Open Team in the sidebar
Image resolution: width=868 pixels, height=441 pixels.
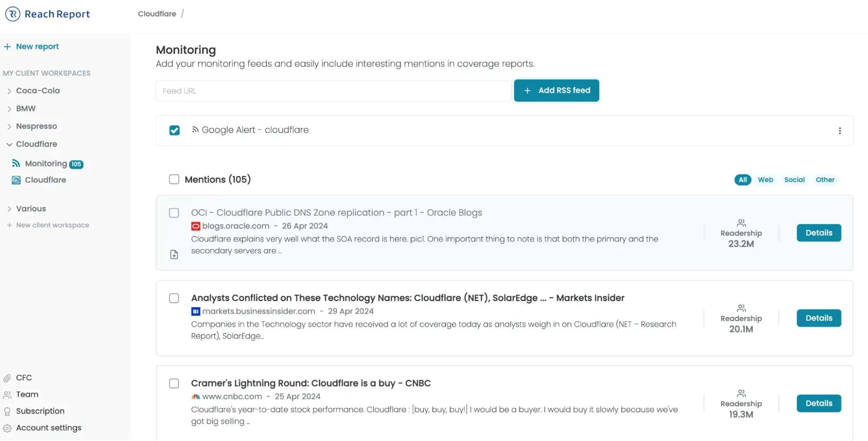[x=27, y=395]
